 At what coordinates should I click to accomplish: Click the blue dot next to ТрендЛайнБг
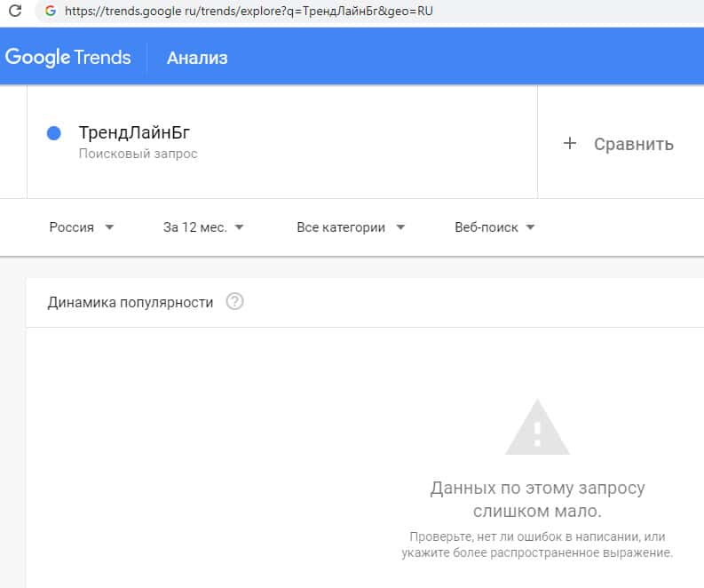point(53,133)
